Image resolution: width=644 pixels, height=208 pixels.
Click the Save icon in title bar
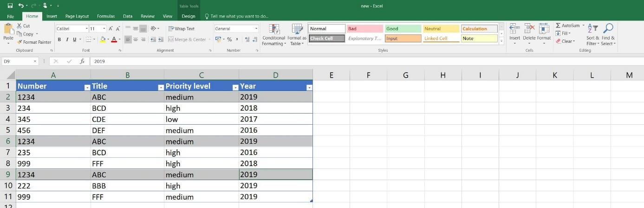click(x=10, y=6)
